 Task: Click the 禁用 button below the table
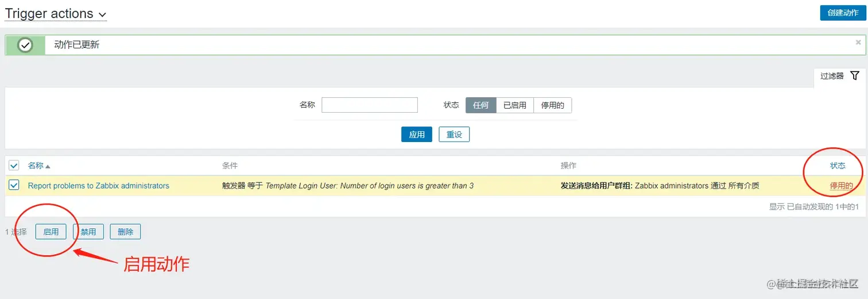pos(88,232)
